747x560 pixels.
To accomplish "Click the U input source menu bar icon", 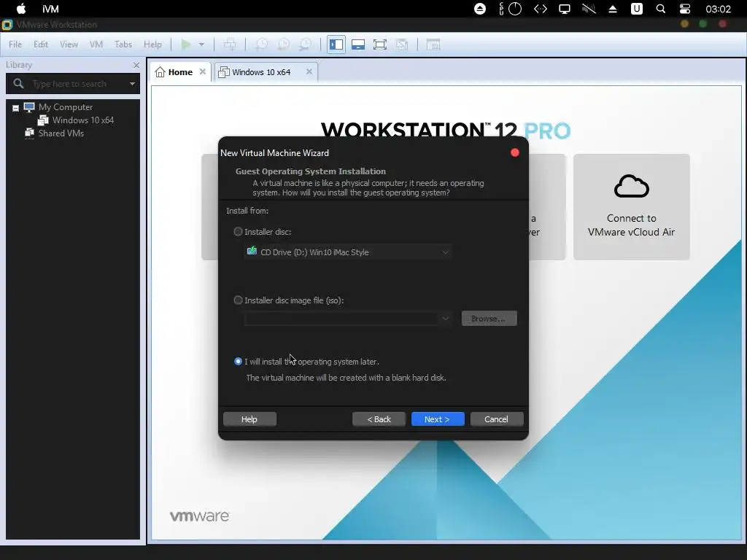I will coord(636,9).
